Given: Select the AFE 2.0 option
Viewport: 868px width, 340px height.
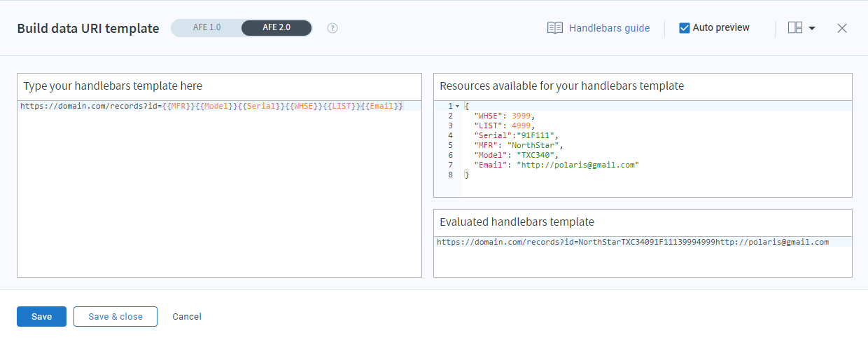Looking at the screenshot, I should click(276, 28).
